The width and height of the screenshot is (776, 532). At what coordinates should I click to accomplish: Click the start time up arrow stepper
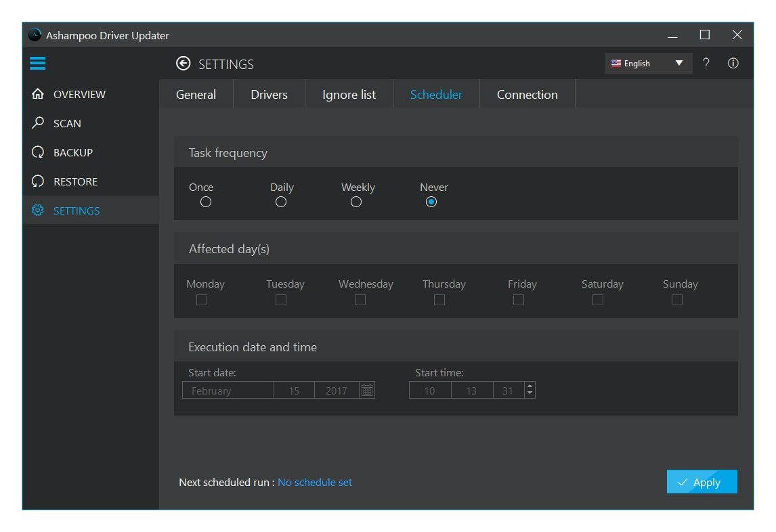pyautogui.click(x=529, y=386)
